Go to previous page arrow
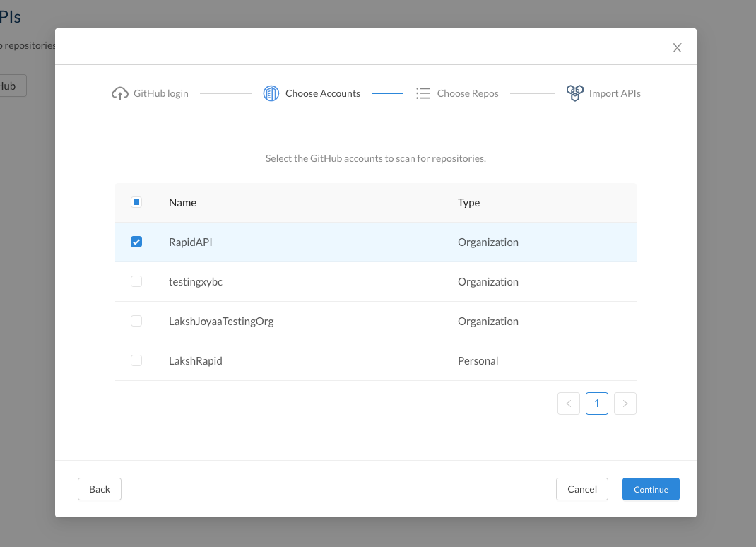 click(569, 404)
